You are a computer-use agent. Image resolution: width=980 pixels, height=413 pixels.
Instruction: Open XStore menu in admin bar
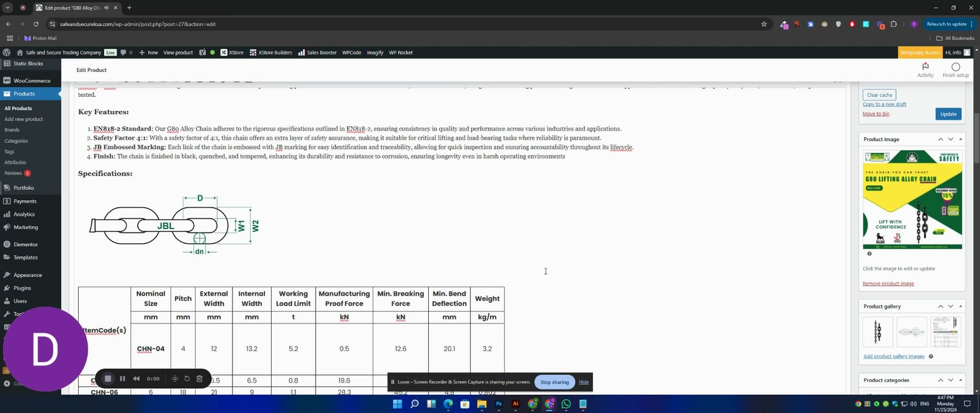click(232, 52)
